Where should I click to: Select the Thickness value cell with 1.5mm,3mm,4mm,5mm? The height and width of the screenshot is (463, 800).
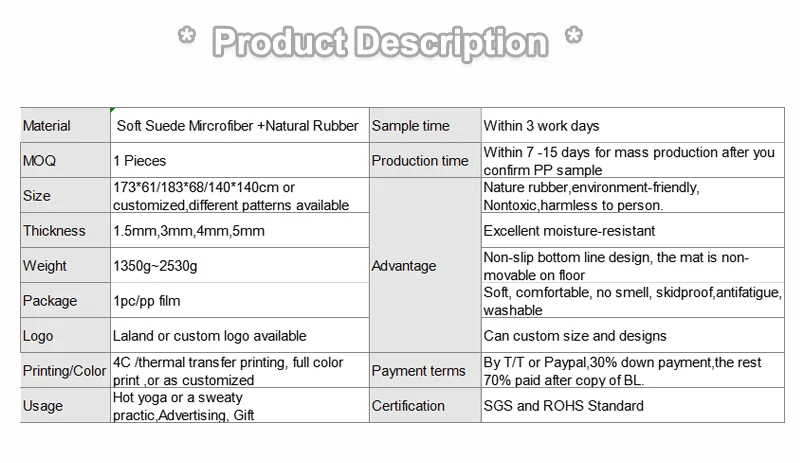tap(238, 231)
